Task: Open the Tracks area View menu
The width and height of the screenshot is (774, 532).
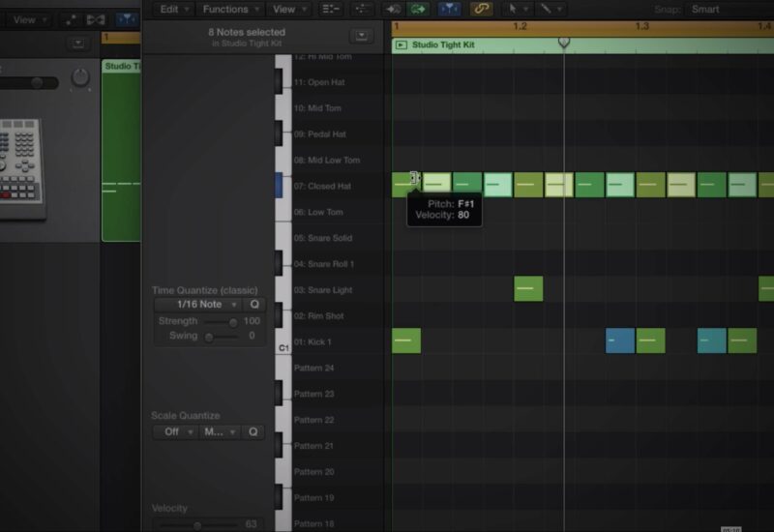Action: point(30,19)
